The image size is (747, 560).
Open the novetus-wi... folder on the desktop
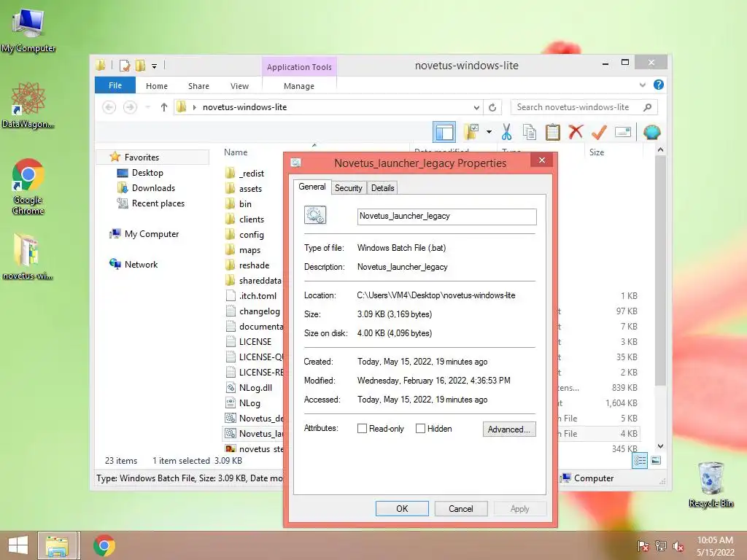click(x=28, y=257)
